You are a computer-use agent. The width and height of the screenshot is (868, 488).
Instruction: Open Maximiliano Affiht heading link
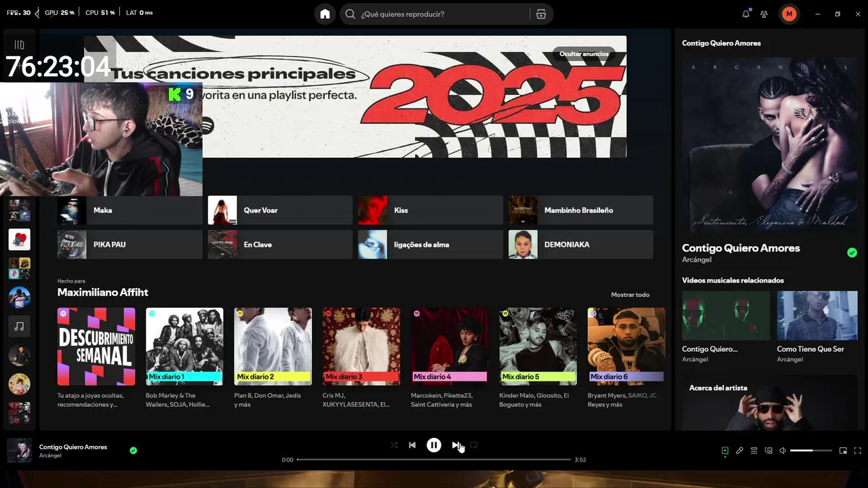(102, 292)
